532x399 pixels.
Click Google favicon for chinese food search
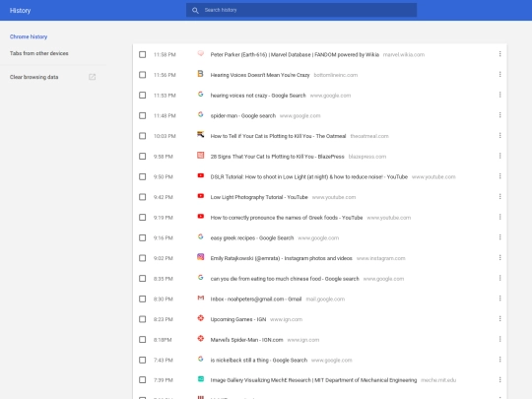click(201, 277)
